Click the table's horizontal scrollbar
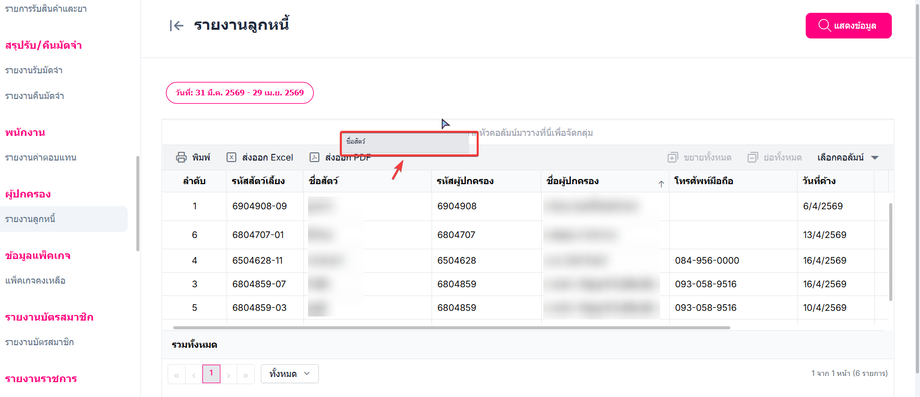This screenshot has height=397, width=920. click(x=452, y=327)
